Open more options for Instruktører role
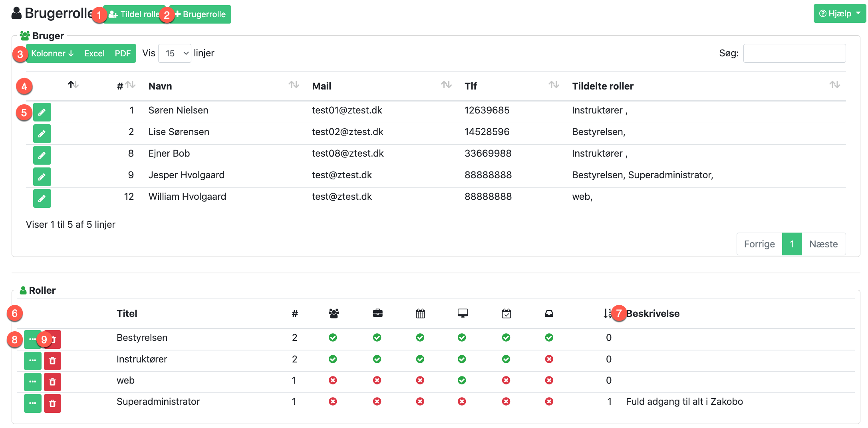The width and height of the screenshot is (868, 428). pyautogui.click(x=32, y=360)
